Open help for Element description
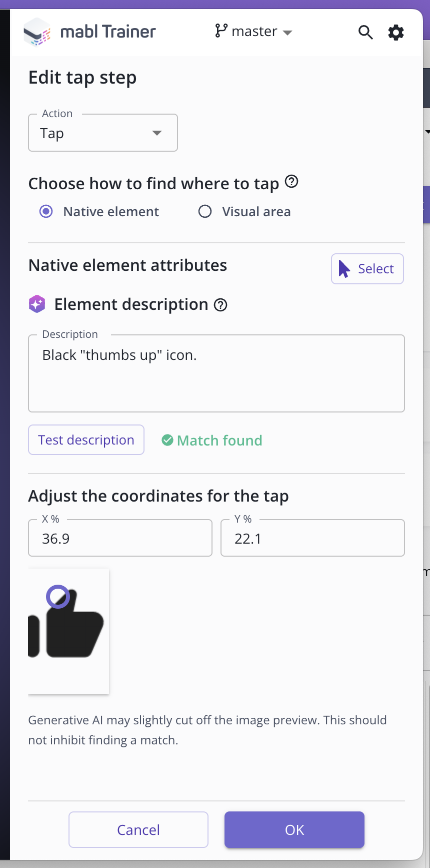 tap(220, 305)
